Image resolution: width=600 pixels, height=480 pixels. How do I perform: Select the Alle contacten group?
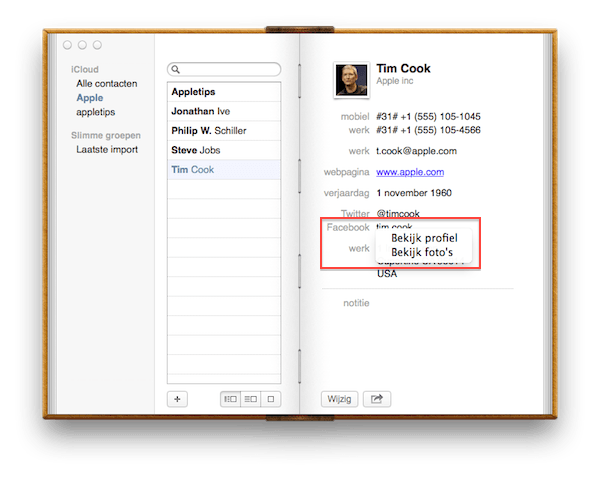point(106,83)
